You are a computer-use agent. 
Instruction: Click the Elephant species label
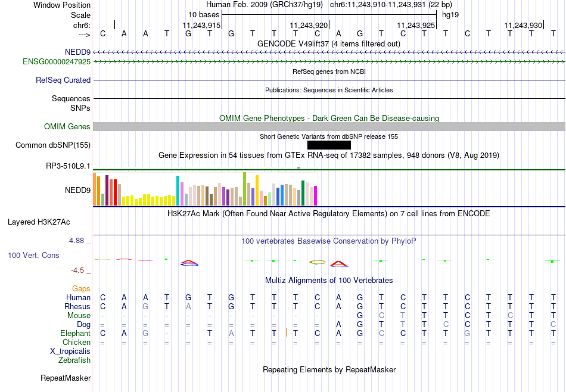[x=76, y=333]
